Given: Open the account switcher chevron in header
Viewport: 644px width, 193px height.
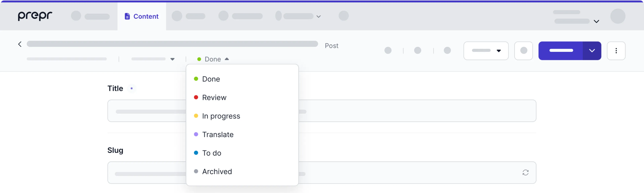Looking at the screenshot, I should (x=596, y=21).
